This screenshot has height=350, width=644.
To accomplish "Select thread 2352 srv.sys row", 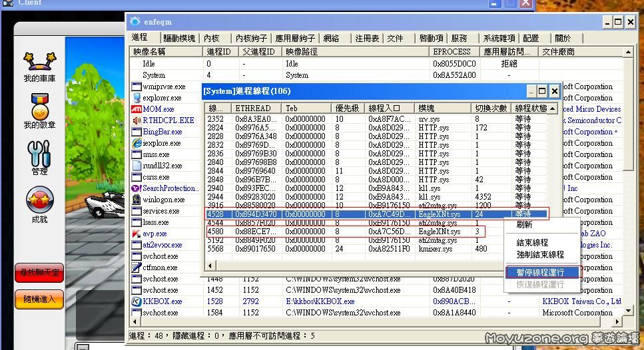I will click(x=376, y=118).
